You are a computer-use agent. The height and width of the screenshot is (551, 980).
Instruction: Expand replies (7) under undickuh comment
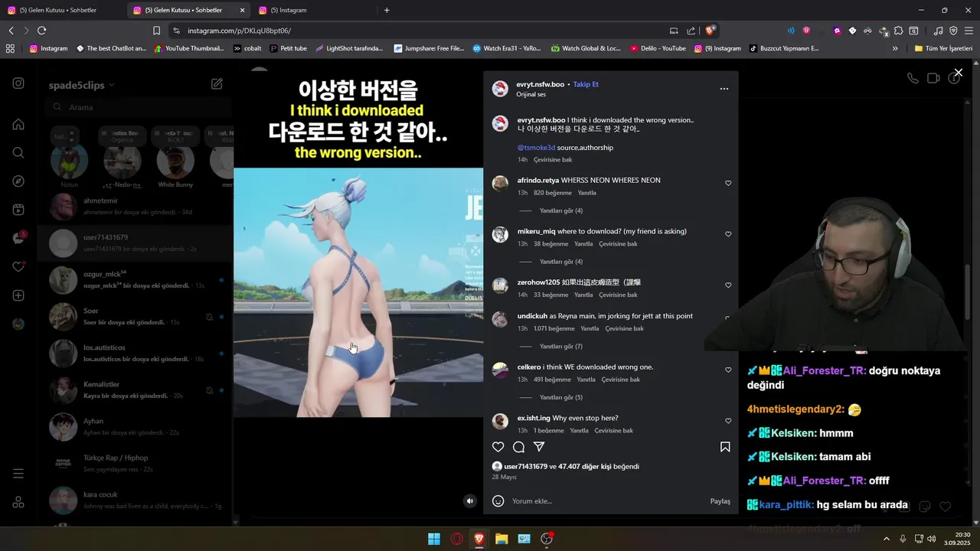tap(560, 347)
